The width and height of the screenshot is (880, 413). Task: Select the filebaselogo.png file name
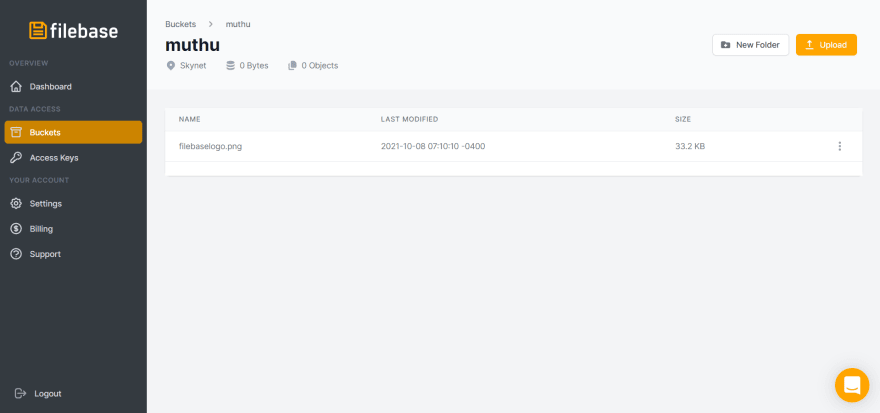pos(210,146)
